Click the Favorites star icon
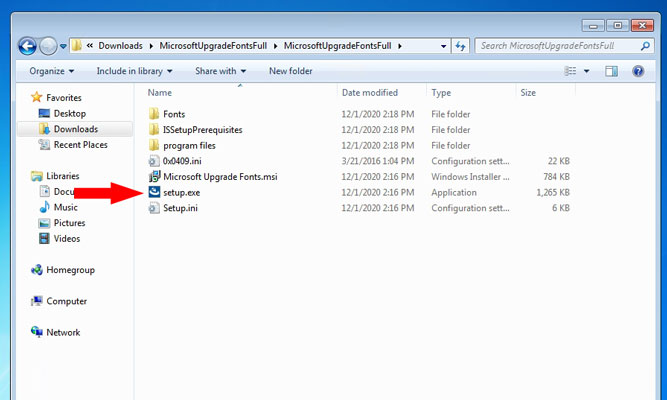 (37, 97)
